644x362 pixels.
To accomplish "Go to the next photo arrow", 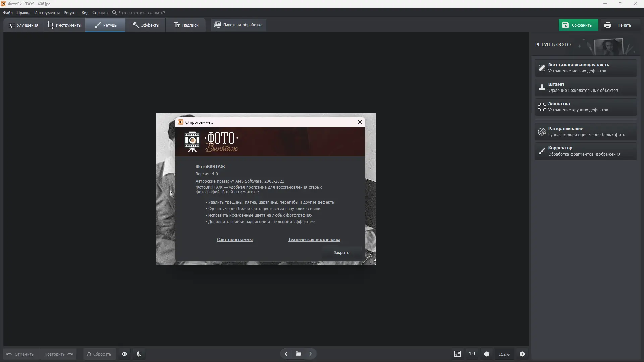I will click(310, 354).
